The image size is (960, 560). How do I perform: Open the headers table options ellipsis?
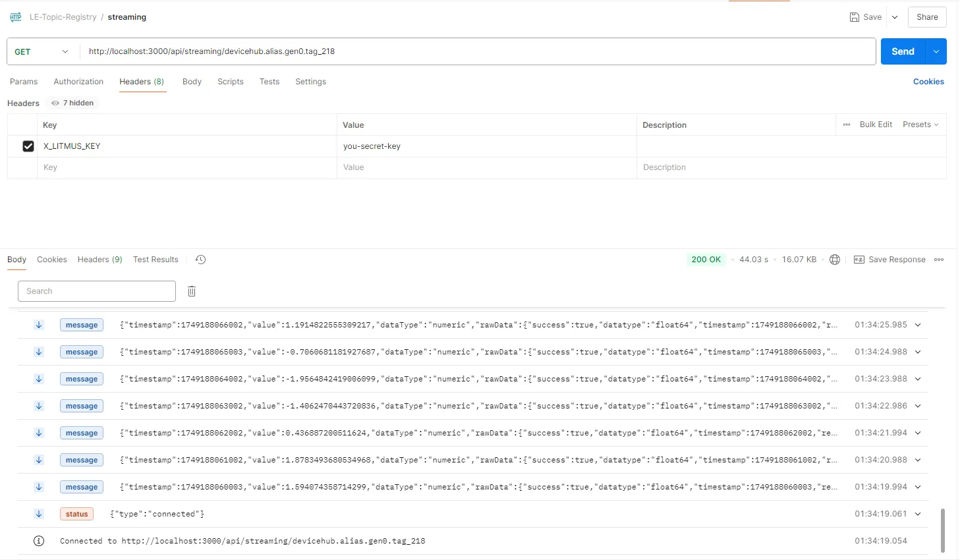pos(847,125)
